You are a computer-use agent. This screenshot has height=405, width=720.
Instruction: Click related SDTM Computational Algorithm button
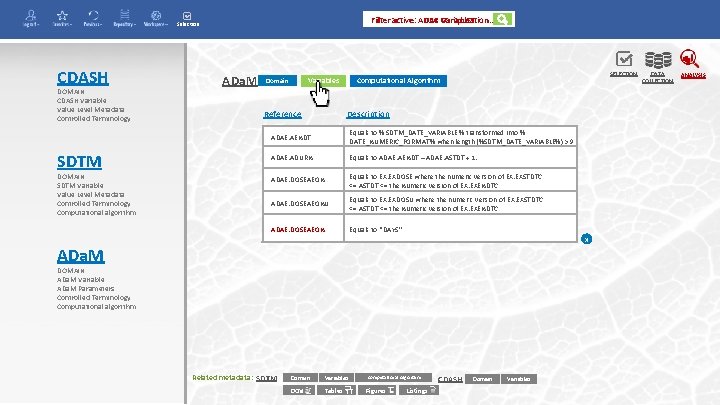[x=394, y=377]
